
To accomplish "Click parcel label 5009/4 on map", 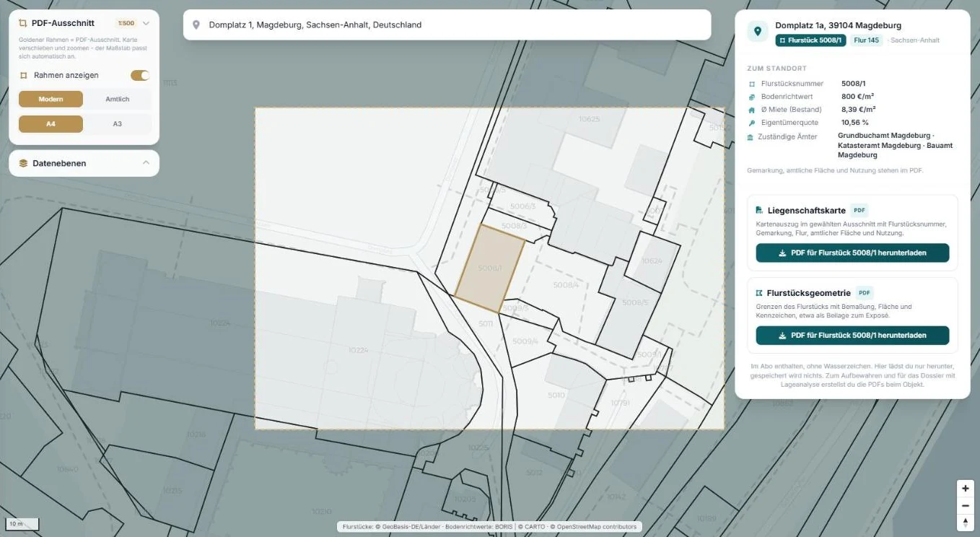I will point(525,341).
